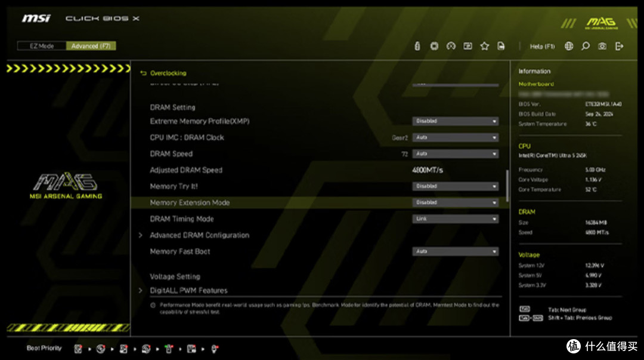Click the USB flash utility icon in toolbar
The height and width of the screenshot is (360, 644).
tap(417, 46)
